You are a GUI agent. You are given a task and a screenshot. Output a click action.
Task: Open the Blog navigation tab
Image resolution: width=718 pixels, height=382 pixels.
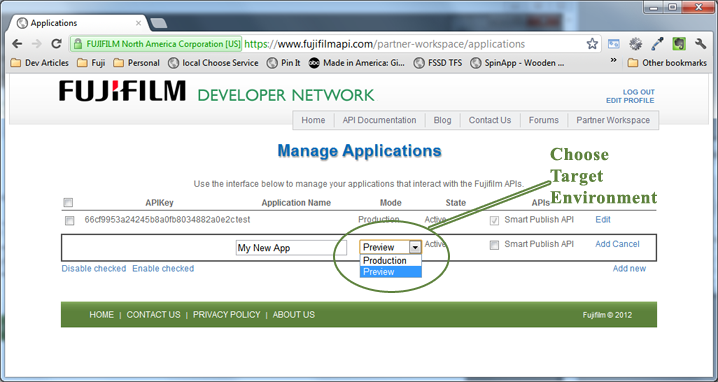pyautogui.click(x=442, y=120)
